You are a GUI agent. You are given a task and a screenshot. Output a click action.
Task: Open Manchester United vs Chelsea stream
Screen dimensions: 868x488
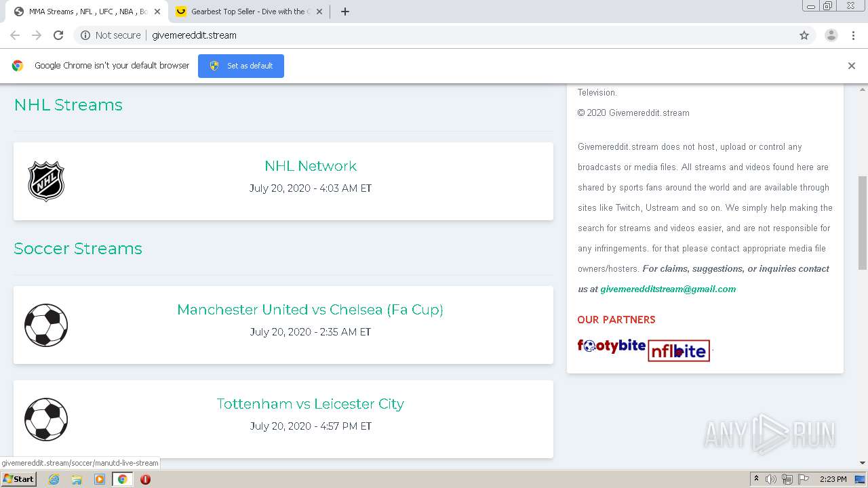[311, 310]
